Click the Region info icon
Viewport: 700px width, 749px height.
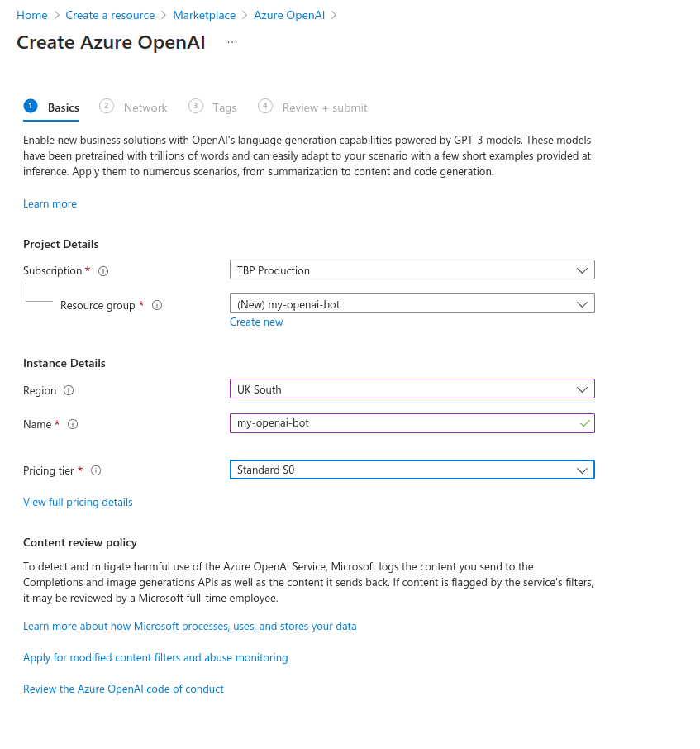click(x=69, y=390)
